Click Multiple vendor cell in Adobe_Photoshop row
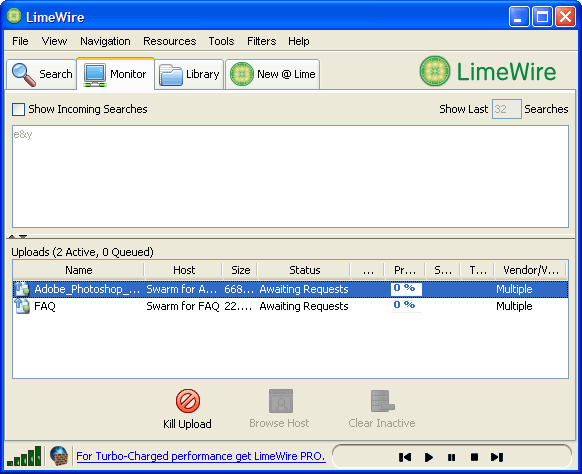The width and height of the screenshot is (582, 474). (x=514, y=289)
